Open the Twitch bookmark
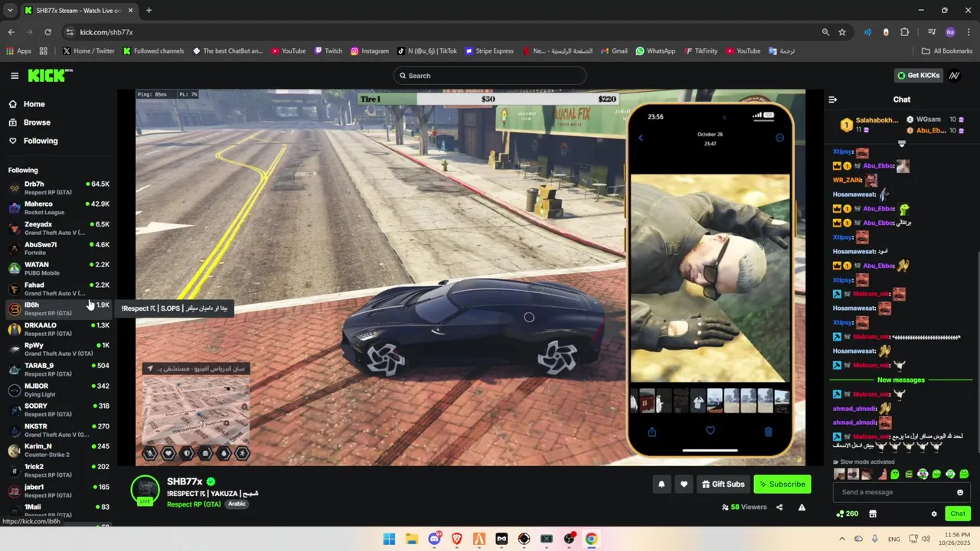The height and width of the screenshot is (551, 980). (327, 51)
